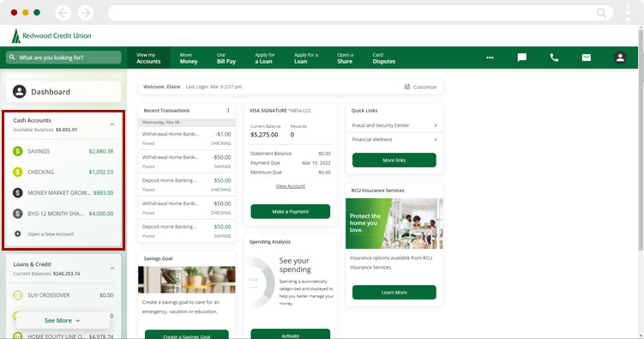Click the BYO-12 MONTH SHA $4,000.00 balance

(x=101, y=213)
